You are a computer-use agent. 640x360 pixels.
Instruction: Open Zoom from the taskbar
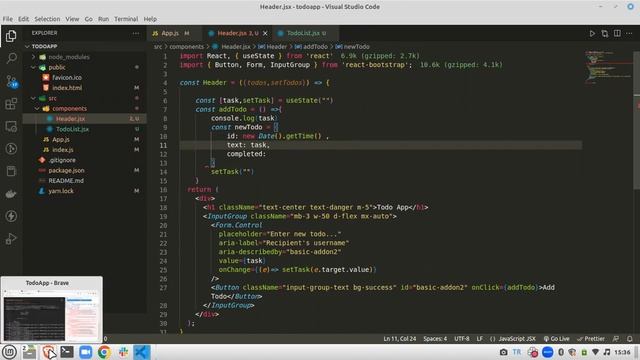pos(85,352)
